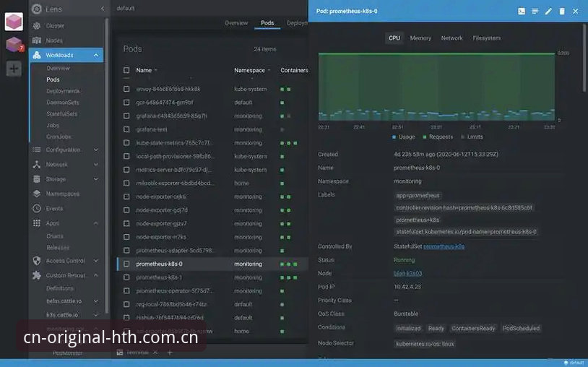The height and width of the screenshot is (367, 588).
Task: Check the prometheus-k8s-1 pod checkbox
Action: click(126, 277)
